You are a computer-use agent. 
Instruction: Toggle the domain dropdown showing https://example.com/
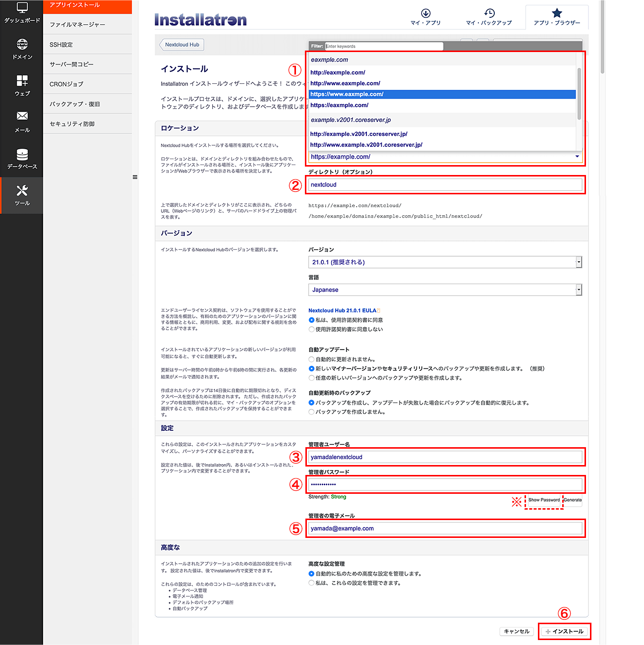pyautogui.click(x=445, y=157)
